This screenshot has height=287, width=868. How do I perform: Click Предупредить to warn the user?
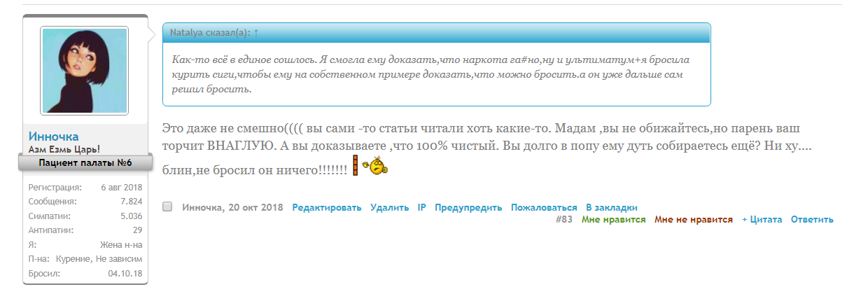coord(468,208)
